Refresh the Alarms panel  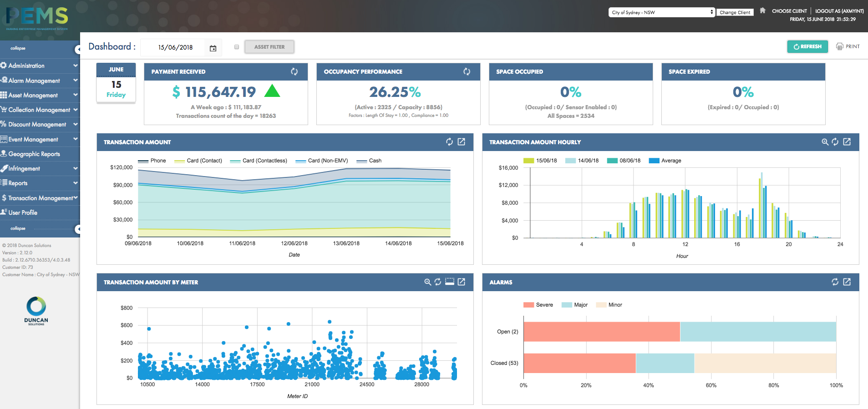[x=835, y=282]
